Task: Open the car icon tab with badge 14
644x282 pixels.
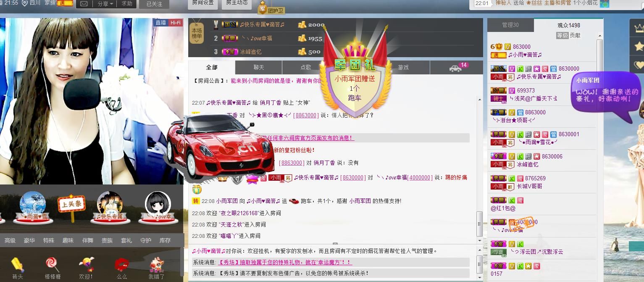Action: [456, 68]
